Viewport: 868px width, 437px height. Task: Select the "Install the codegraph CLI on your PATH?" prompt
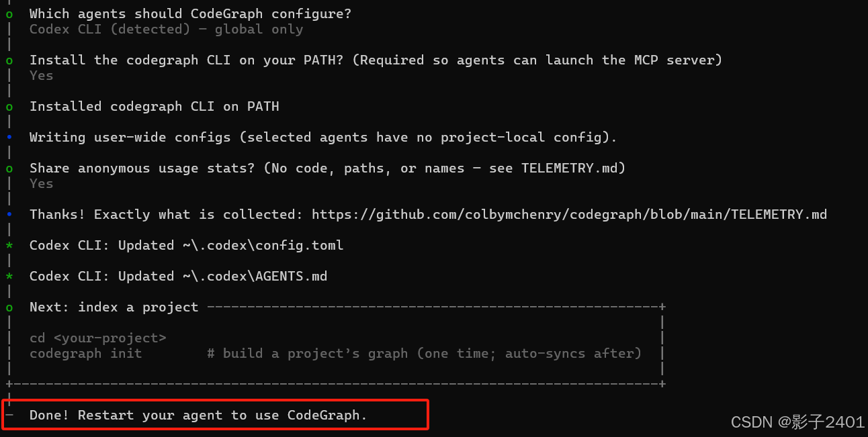click(x=376, y=60)
